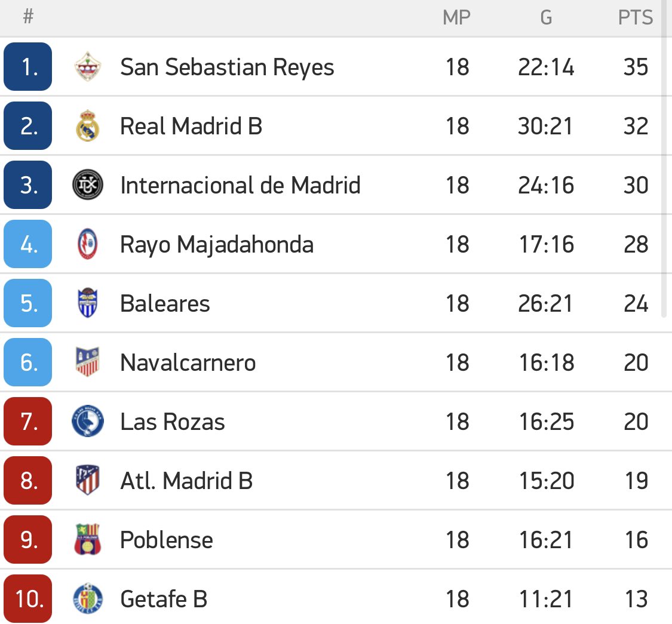Click the Navalcarnero club crest
The height and width of the screenshot is (624, 672).
click(87, 362)
